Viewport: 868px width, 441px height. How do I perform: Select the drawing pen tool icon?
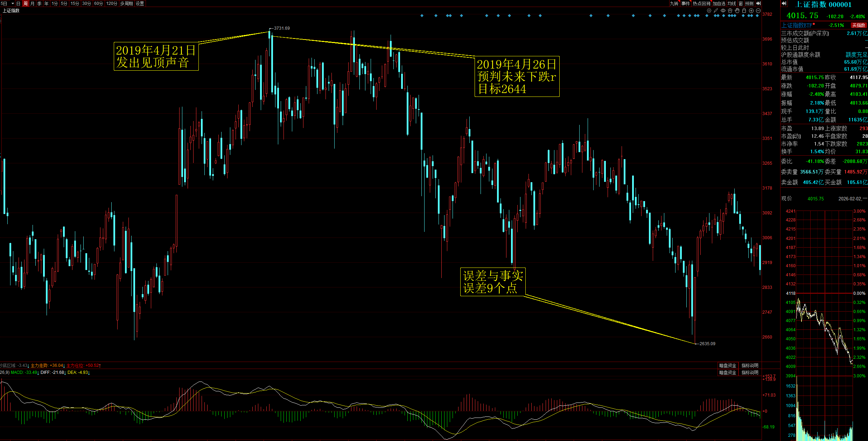click(x=716, y=10)
